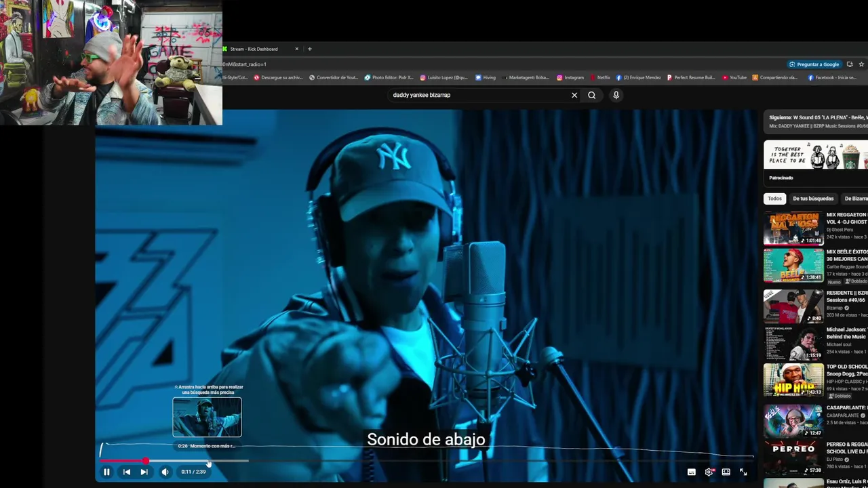Image resolution: width=868 pixels, height=488 pixels.
Task: Click the Preguntar a Google button
Action: tap(814, 64)
